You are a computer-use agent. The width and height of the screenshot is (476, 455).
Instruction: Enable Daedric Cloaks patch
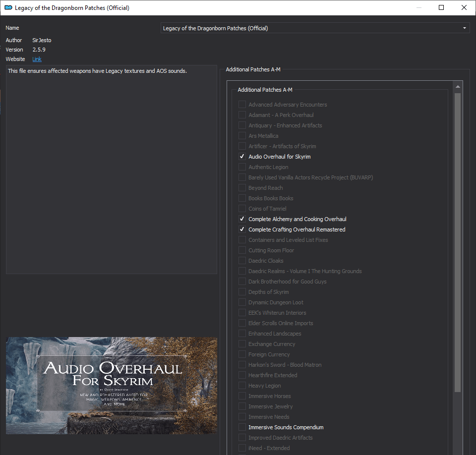(x=242, y=261)
